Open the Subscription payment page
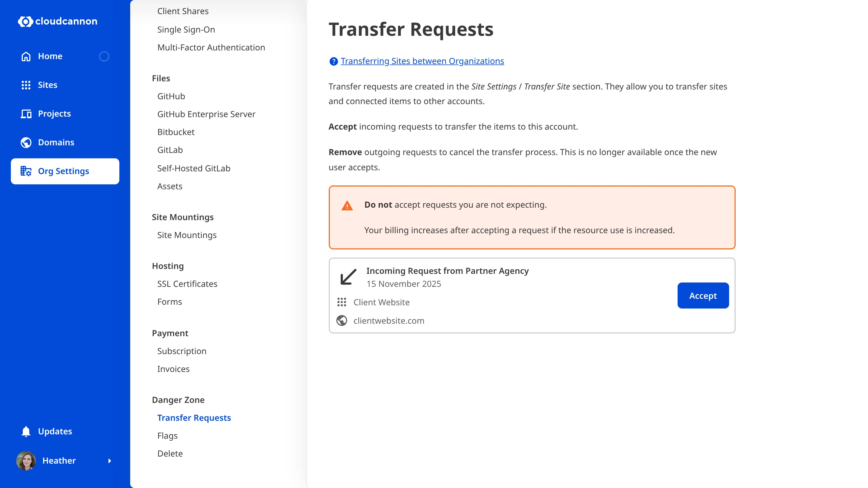The width and height of the screenshot is (868, 488). pos(182,351)
